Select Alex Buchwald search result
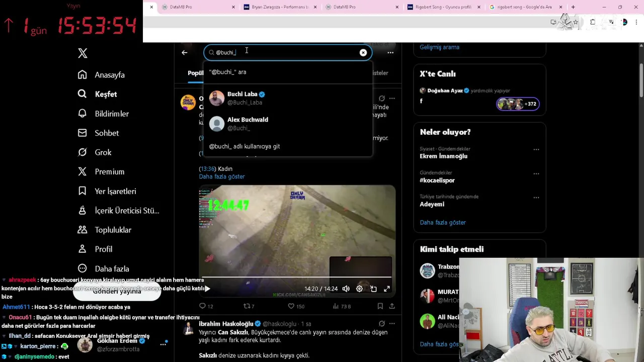Viewport: 644px width, 362px height. [288, 124]
